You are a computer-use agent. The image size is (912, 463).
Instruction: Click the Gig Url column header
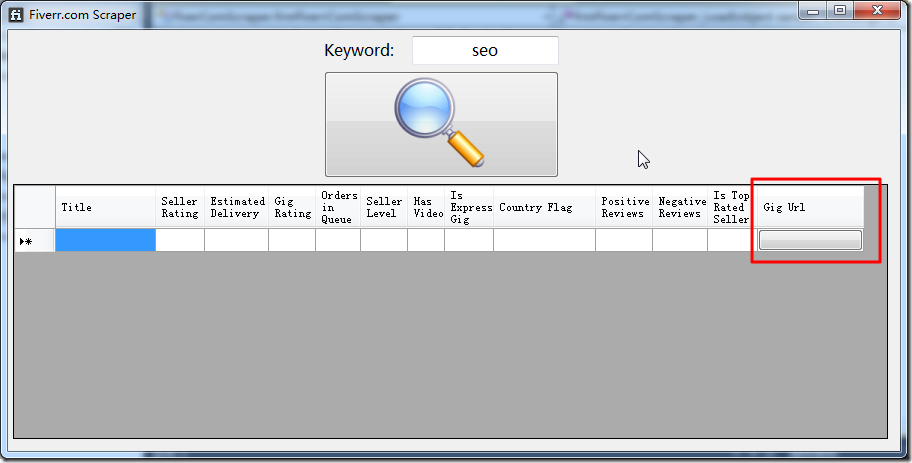pyautogui.click(x=810, y=207)
